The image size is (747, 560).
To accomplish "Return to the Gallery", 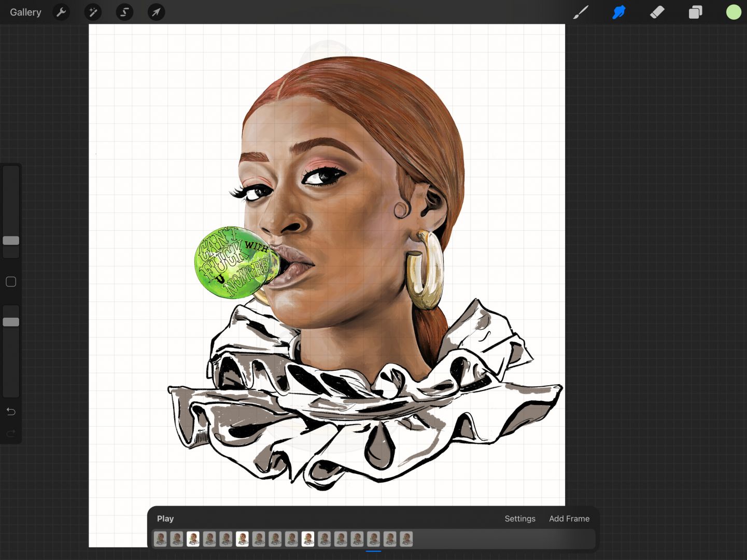I will (25, 12).
